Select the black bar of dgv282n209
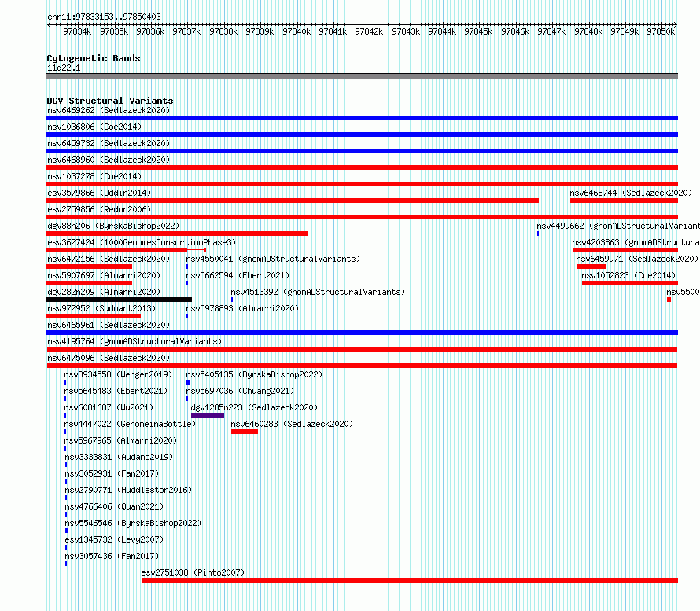 (120, 300)
